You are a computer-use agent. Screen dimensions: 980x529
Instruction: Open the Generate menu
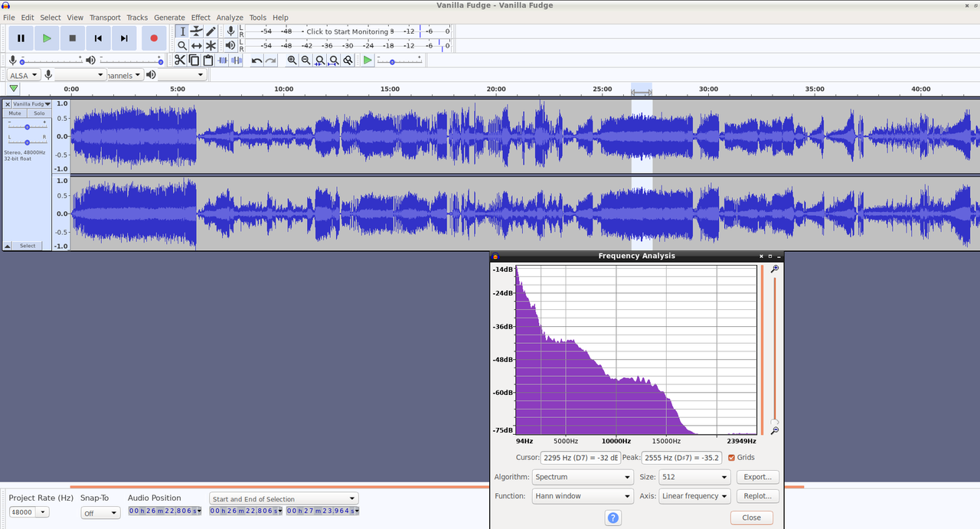point(169,18)
